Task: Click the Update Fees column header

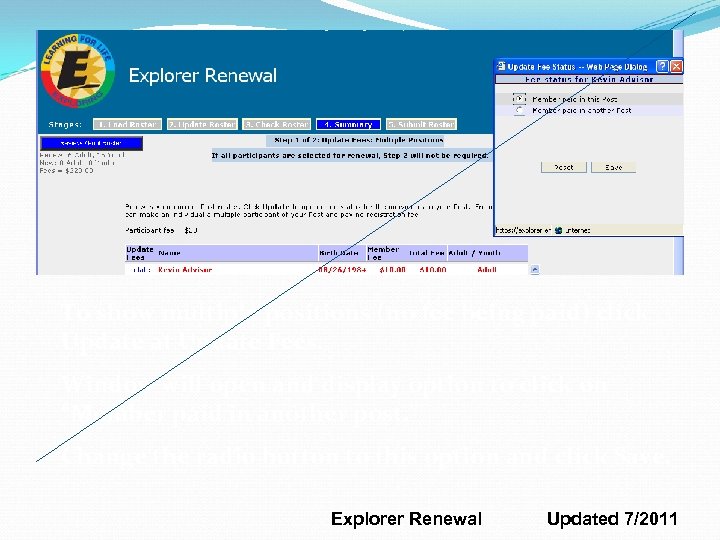Action: 140,253
